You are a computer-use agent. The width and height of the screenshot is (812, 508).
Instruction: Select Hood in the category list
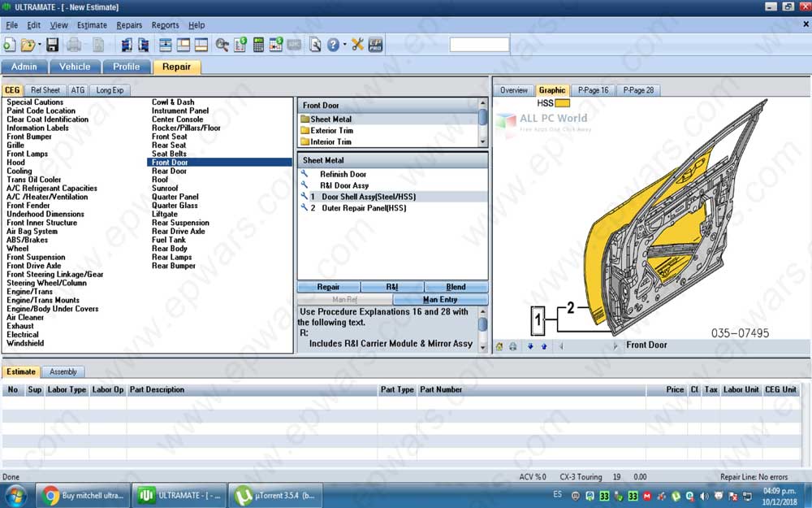[15, 163]
